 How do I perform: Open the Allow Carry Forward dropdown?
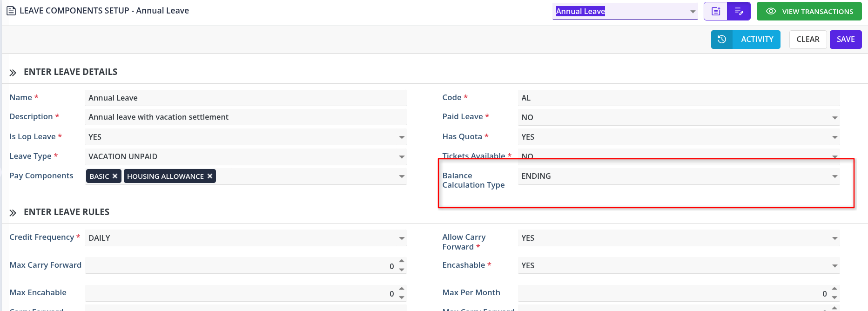679,238
